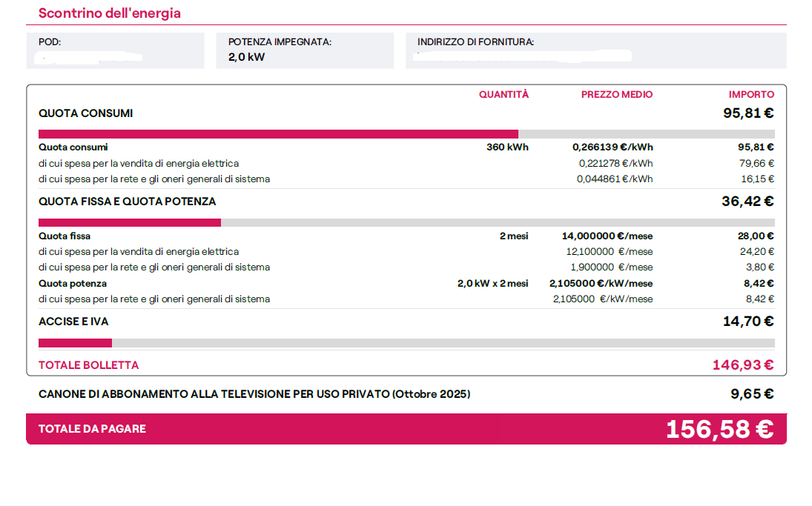Select the 28,00 € amount
This screenshot has width=812, height=506.
pos(756,236)
